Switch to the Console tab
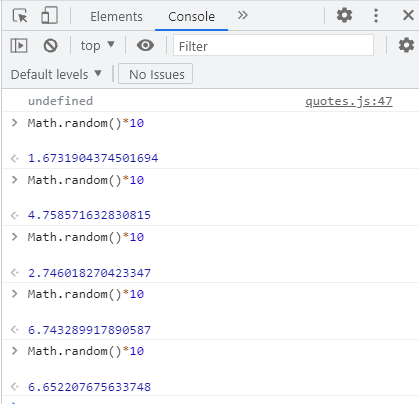This screenshot has height=404, width=419. (x=191, y=16)
